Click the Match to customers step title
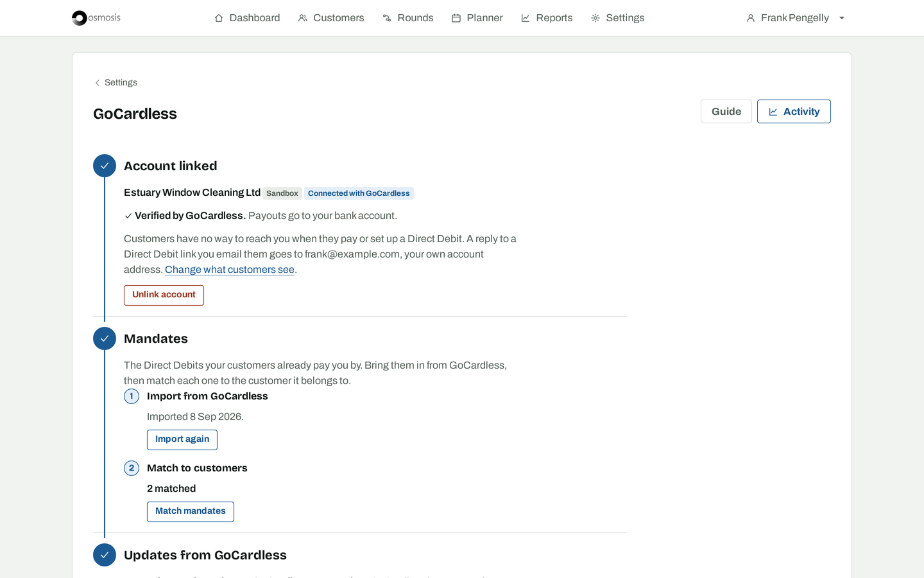 [197, 468]
